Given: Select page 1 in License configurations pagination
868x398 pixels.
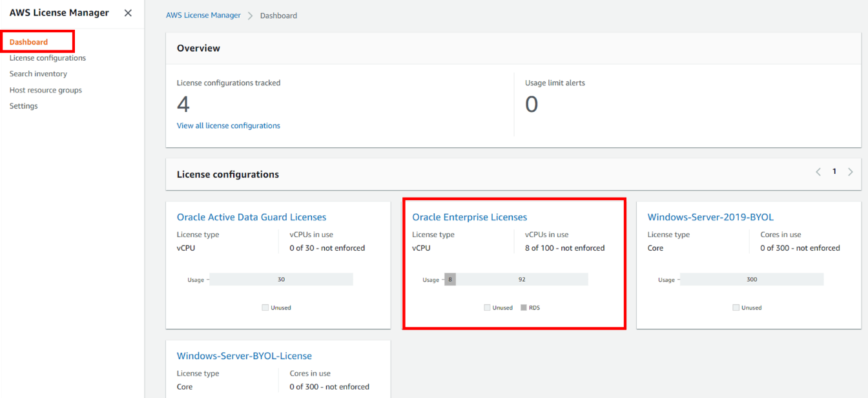Looking at the screenshot, I should coord(834,171).
